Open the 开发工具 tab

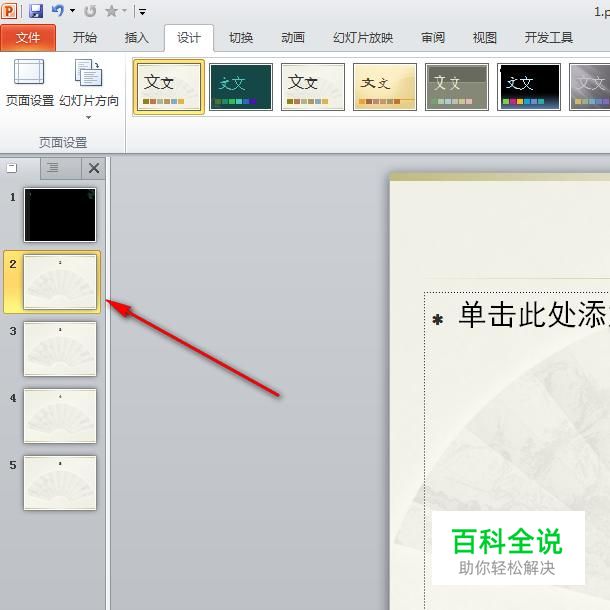click(x=549, y=38)
